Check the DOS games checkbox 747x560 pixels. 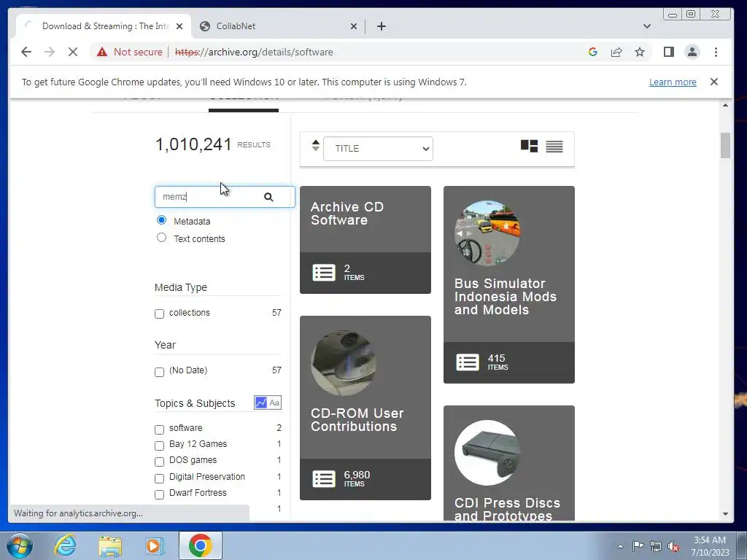coord(160,462)
